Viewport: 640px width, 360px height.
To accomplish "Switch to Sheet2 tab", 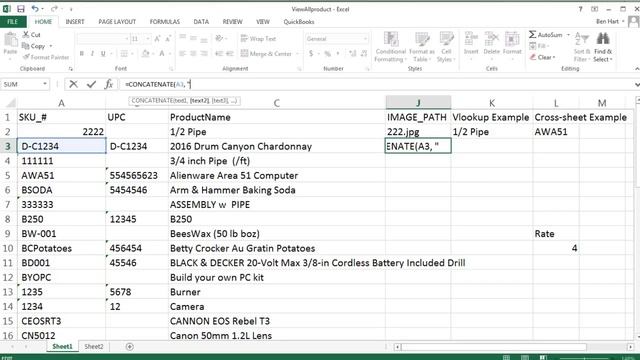I will coord(93,347).
